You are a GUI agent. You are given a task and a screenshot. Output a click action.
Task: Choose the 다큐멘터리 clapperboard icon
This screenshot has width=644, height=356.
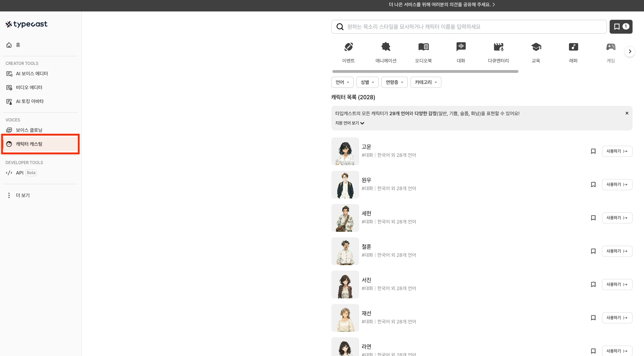coord(498,47)
